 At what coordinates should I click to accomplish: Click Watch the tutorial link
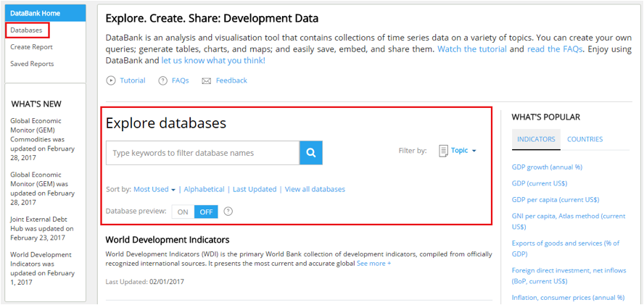tap(472, 49)
